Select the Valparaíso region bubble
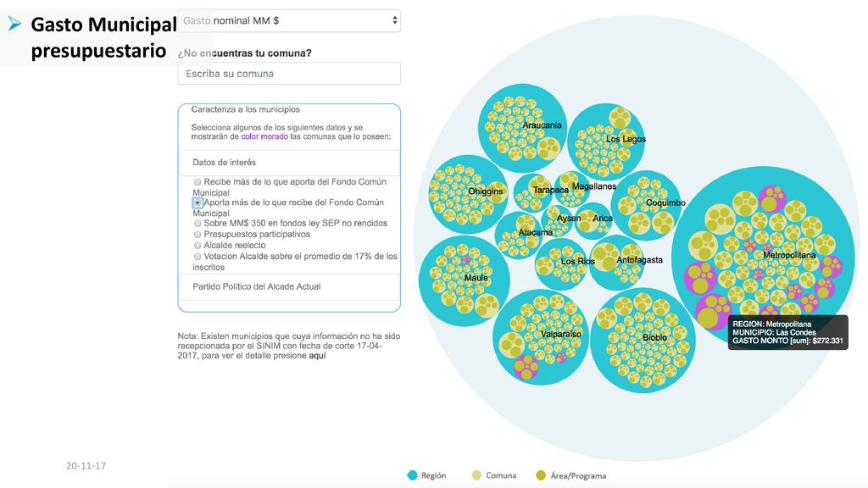The height and width of the screenshot is (488, 868). [x=542, y=337]
